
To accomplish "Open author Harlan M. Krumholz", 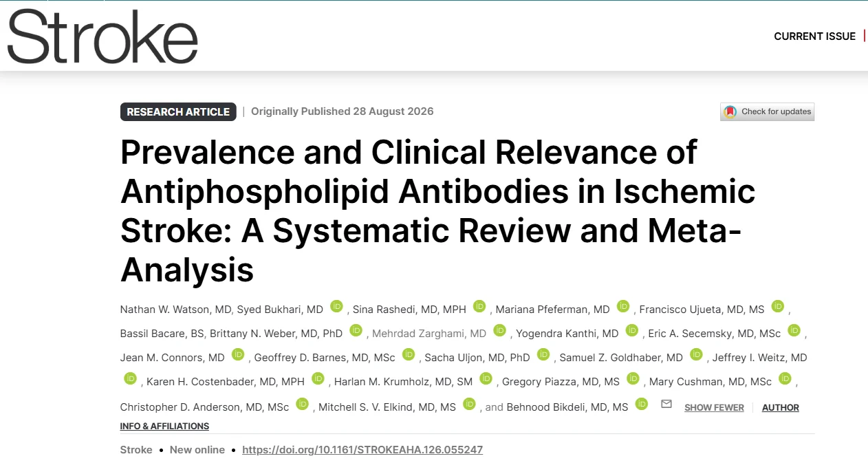I will tap(403, 382).
